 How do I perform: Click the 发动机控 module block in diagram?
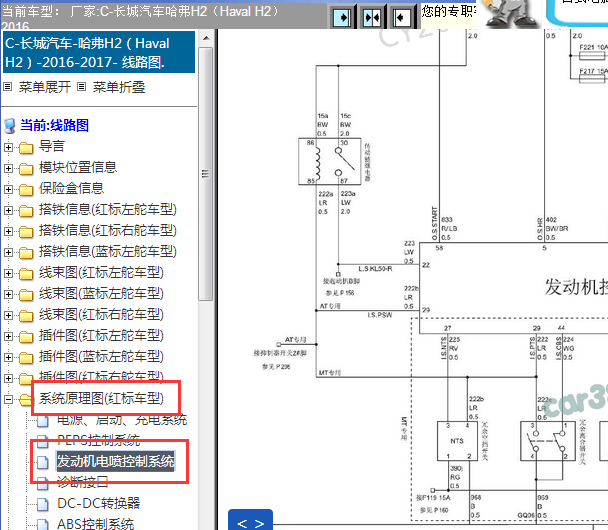click(514, 288)
